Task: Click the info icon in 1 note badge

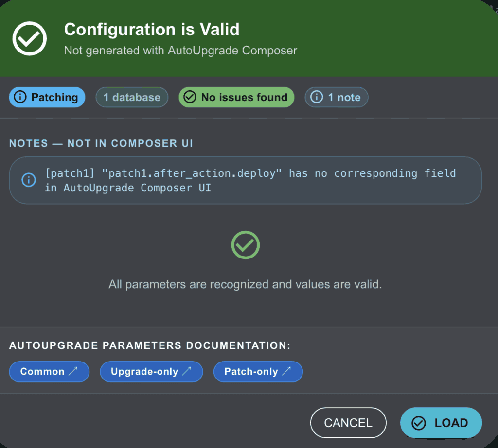Action: 317,97
